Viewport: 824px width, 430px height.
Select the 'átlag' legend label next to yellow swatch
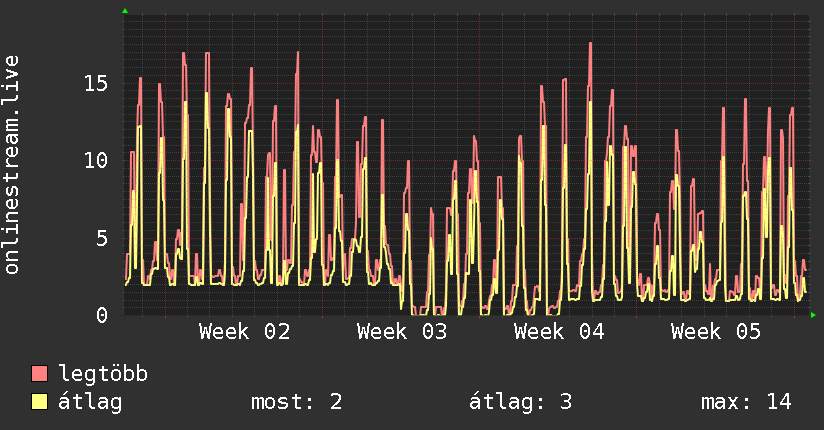(90, 402)
